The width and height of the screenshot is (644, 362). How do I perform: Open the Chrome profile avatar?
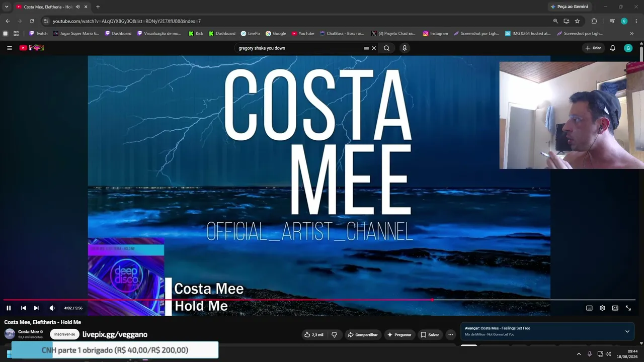(624, 21)
